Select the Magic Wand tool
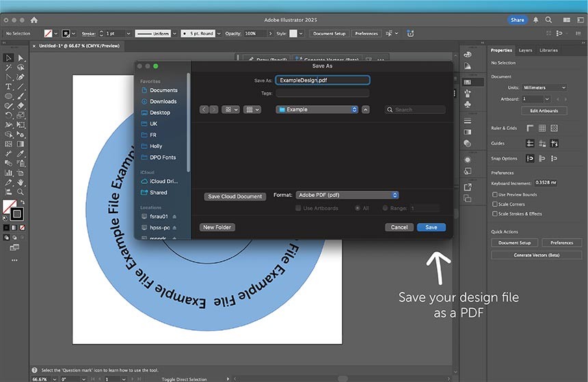The image size is (588, 382). (x=9, y=68)
